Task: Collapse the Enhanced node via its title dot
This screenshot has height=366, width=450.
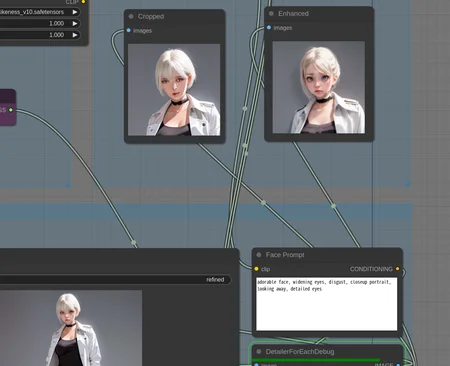Action: tap(271, 14)
